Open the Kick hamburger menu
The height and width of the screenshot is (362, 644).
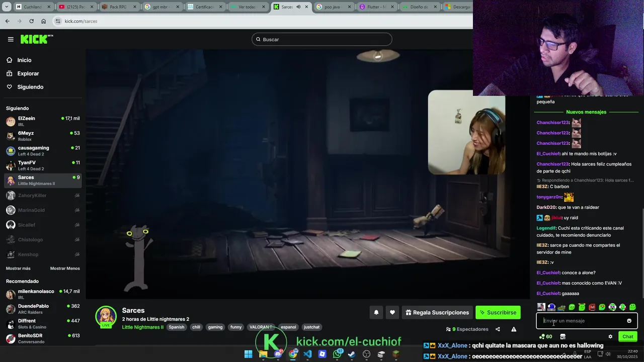[x=11, y=39]
